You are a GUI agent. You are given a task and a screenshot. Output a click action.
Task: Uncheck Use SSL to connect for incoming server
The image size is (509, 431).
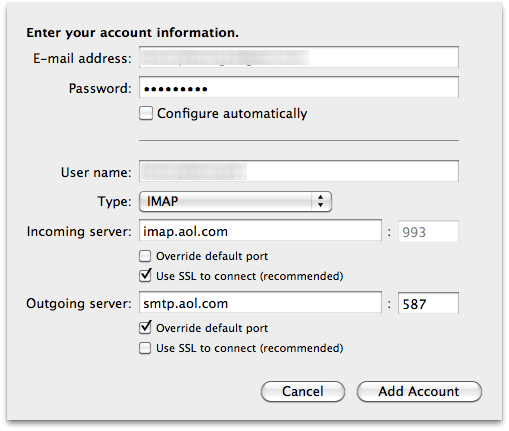145,276
